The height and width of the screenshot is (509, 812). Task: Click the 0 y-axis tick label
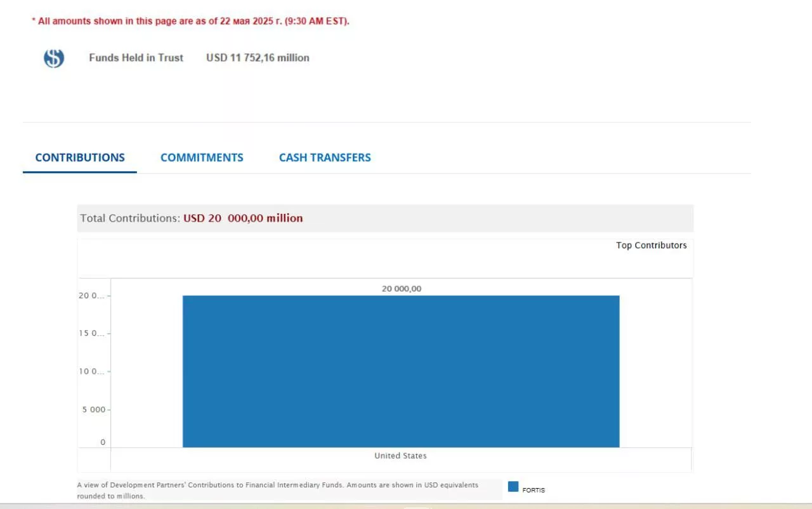coord(103,442)
